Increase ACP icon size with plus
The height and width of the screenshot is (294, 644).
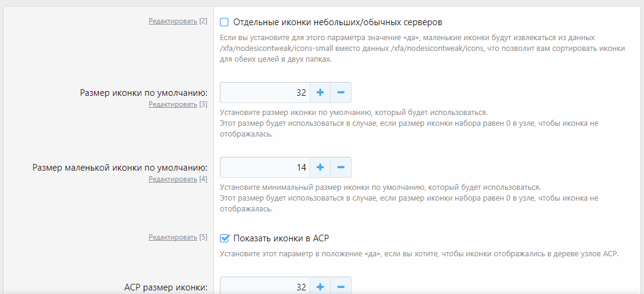click(320, 287)
